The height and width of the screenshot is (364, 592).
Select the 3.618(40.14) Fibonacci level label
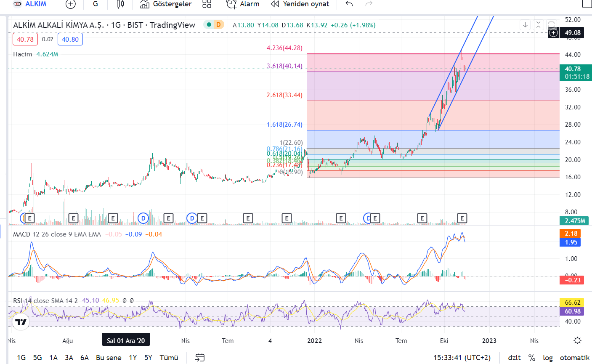pos(284,66)
